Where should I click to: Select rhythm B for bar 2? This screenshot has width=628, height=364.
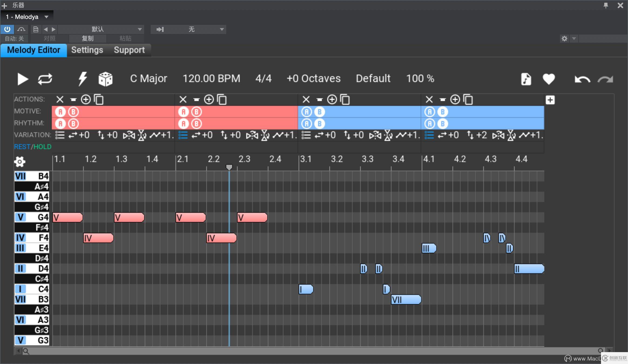(x=197, y=124)
